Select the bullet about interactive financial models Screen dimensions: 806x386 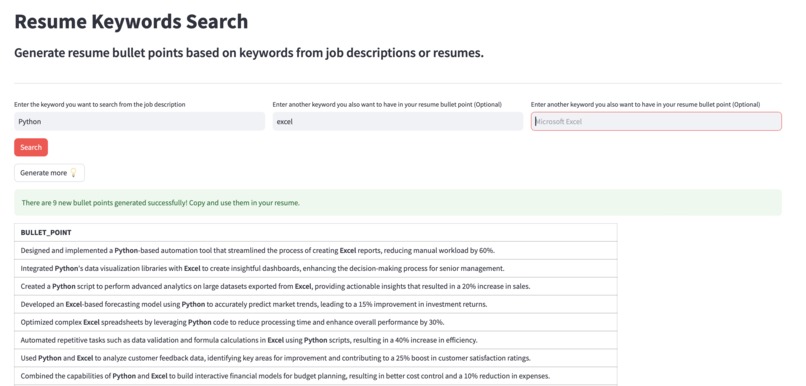click(x=316, y=376)
